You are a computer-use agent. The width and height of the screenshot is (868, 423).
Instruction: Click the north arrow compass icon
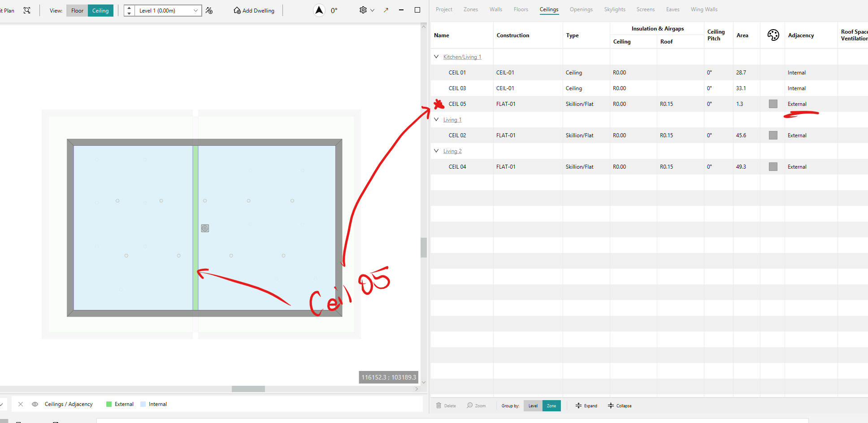[x=319, y=10]
